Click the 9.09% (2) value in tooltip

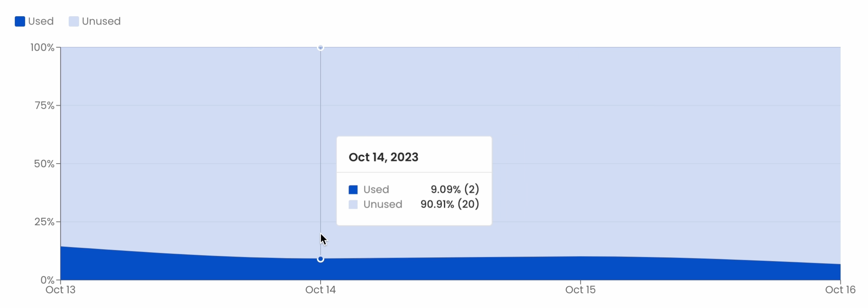click(455, 189)
